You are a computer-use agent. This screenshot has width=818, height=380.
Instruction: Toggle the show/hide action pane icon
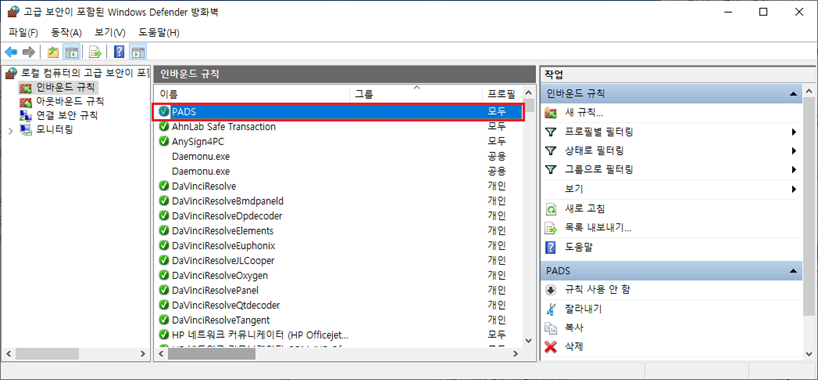click(x=138, y=52)
